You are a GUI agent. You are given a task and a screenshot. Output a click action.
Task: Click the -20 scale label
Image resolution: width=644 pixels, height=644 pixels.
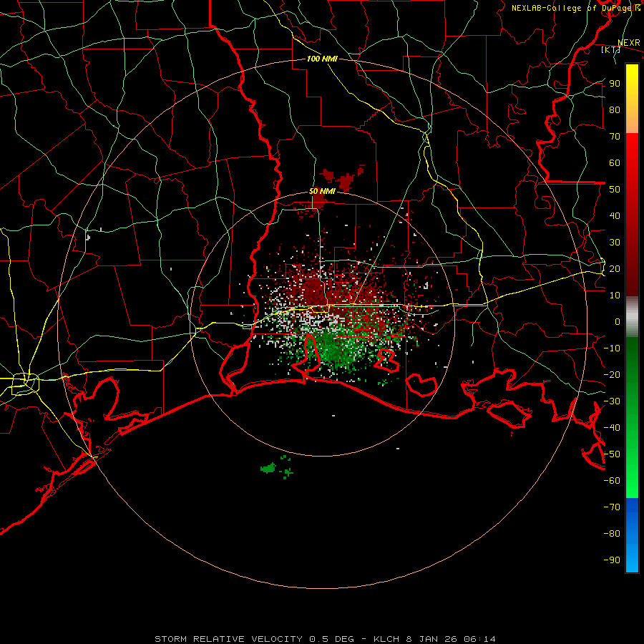click(x=612, y=374)
